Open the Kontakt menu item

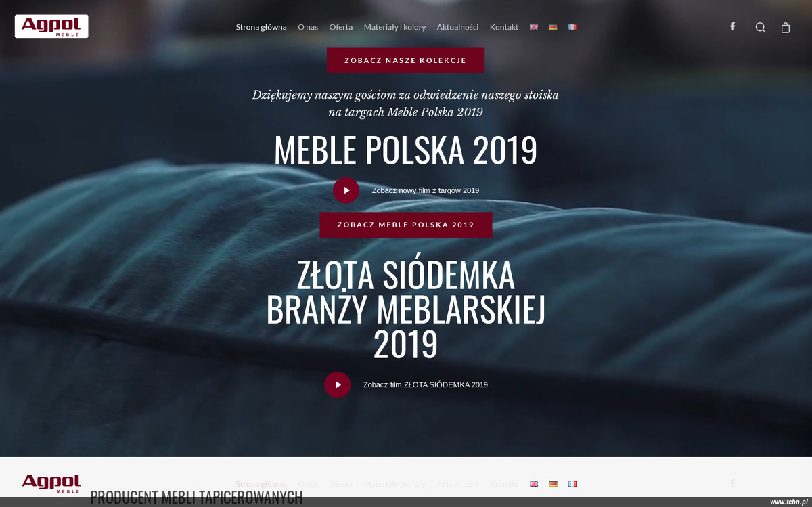point(504,27)
